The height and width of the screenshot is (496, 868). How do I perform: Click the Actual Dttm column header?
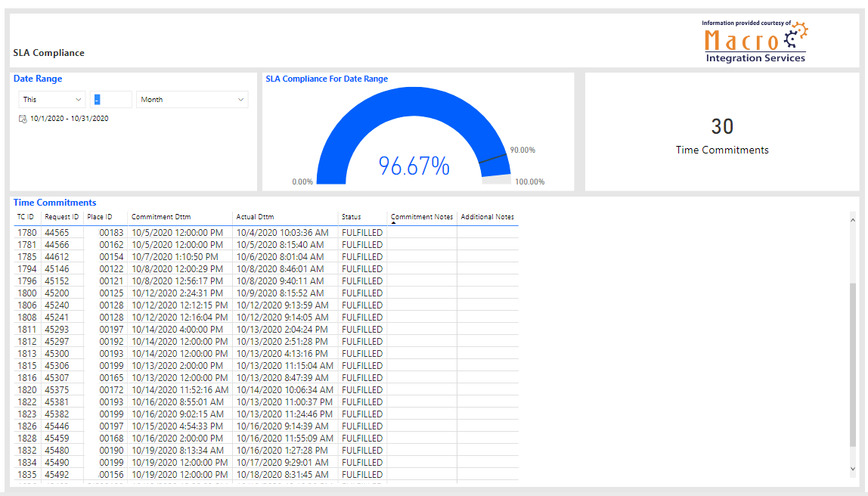click(255, 217)
